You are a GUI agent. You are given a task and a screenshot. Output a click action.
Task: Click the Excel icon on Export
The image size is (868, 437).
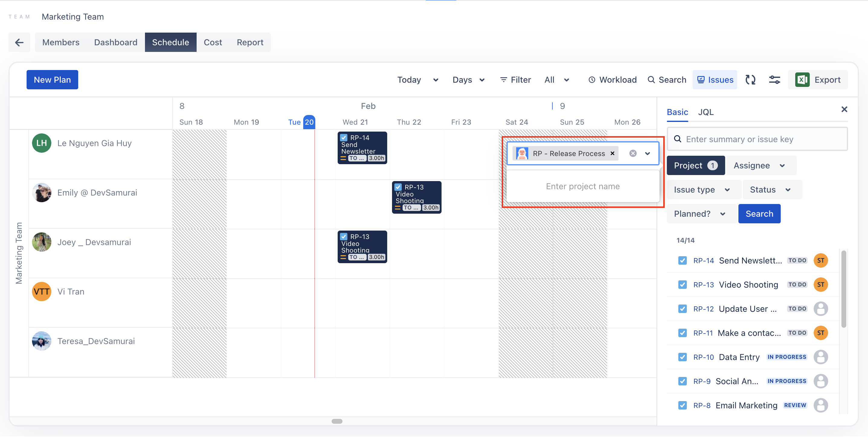click(802, 80)
